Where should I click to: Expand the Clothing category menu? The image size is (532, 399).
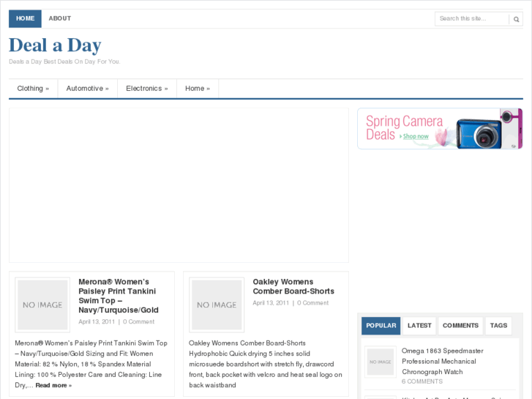click(x=33, y=89)
